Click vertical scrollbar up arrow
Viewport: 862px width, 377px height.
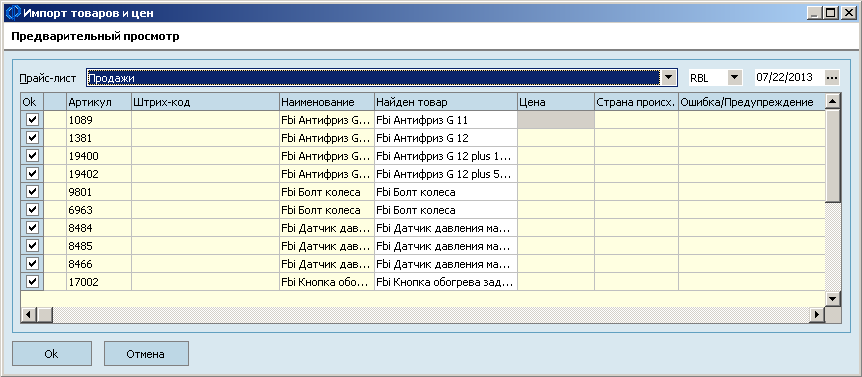click(833, 101)
